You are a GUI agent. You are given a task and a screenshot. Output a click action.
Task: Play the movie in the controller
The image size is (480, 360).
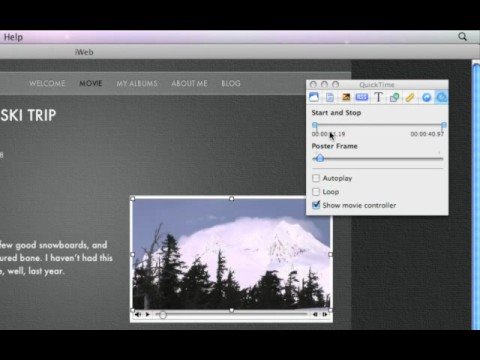[148, 314]
